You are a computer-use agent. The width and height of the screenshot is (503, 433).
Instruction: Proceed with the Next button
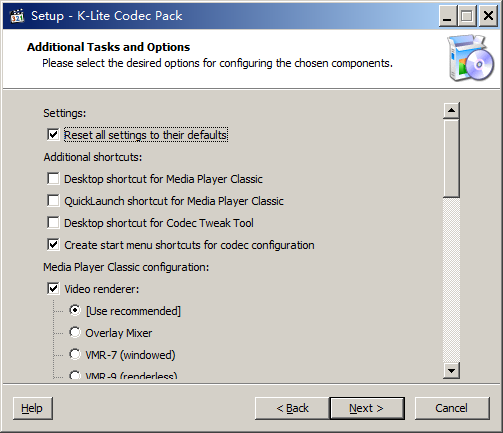coord(367,408)
